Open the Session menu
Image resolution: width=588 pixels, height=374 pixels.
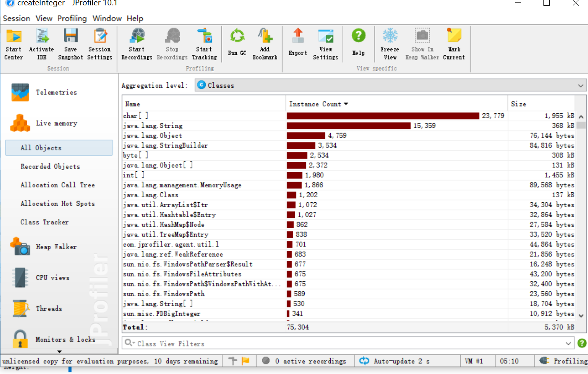click(x=16, y=19)
